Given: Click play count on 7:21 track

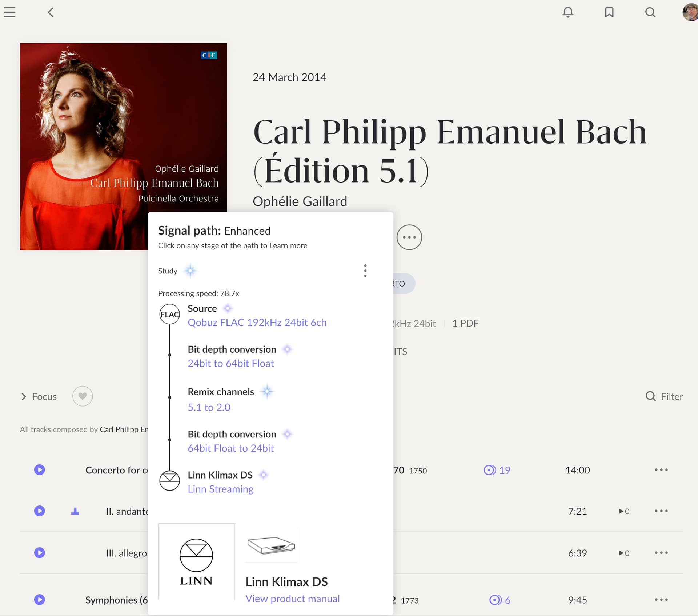Looking at the screenshot, I should 624,511.
